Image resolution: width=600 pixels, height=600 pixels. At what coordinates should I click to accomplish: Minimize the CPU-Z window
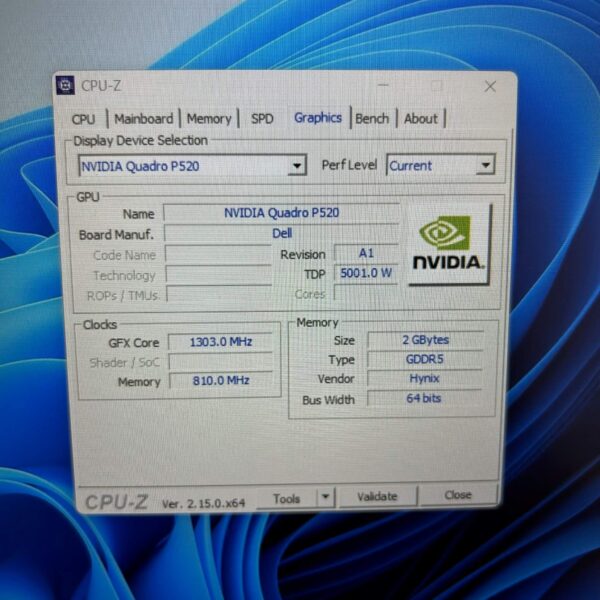(x=383, y=85)
